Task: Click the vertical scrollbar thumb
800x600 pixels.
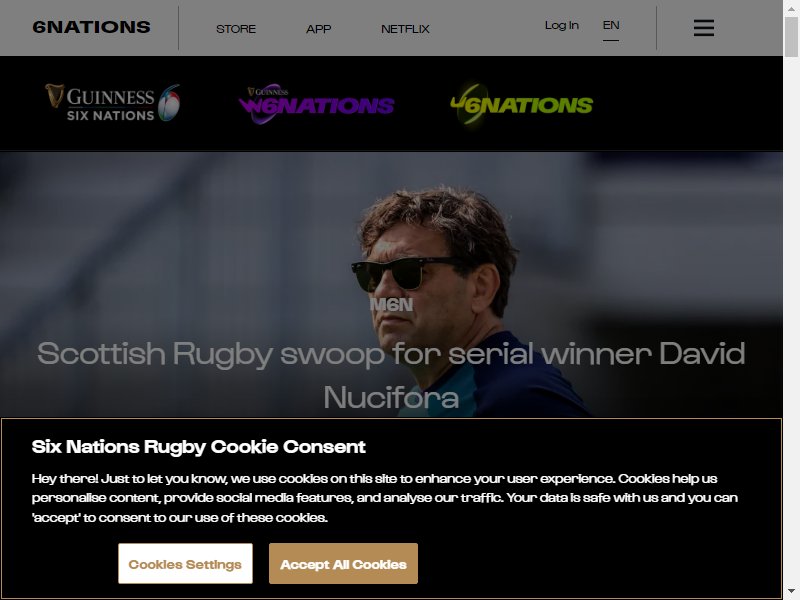Action: (791, 36)
